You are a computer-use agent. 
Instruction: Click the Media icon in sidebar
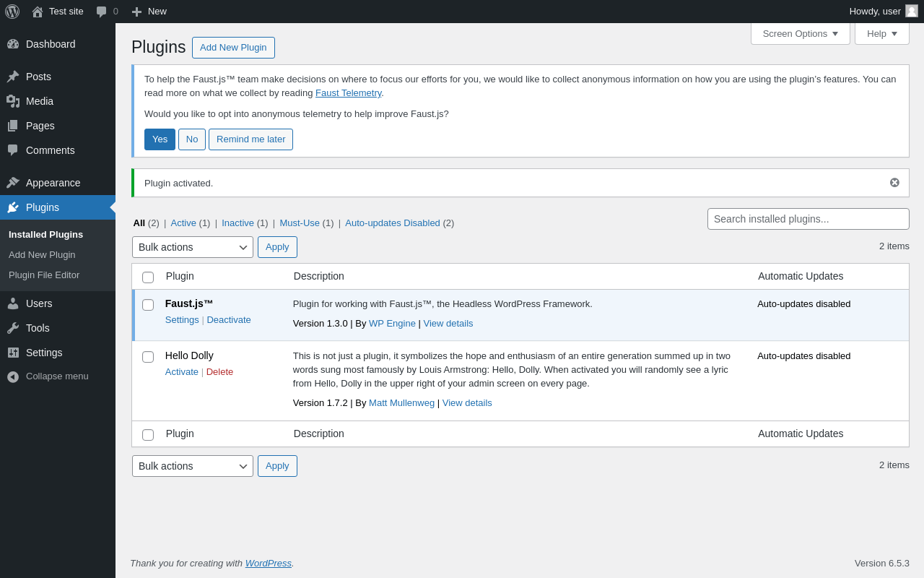13,101
